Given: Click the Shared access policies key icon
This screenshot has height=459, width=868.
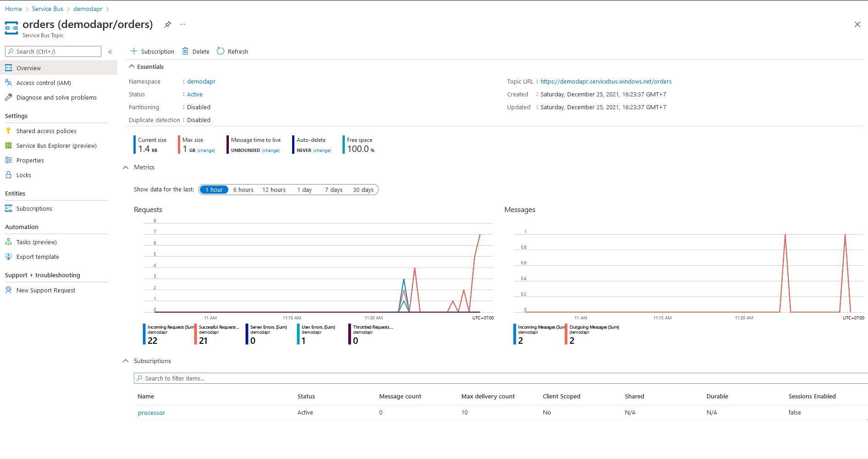Looking at the screenshot, I should (8, 131).
